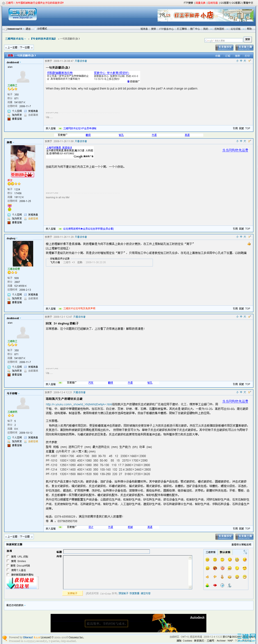The height and width of the screenshot is (644, 258).
Task: Enable 接收新回复邮件通知 checkbox
Action: point(8,574)
